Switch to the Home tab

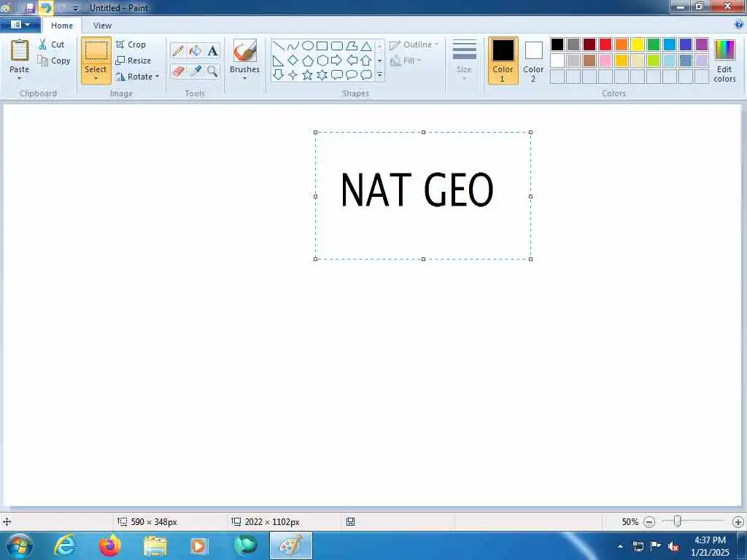coord(62,26)
